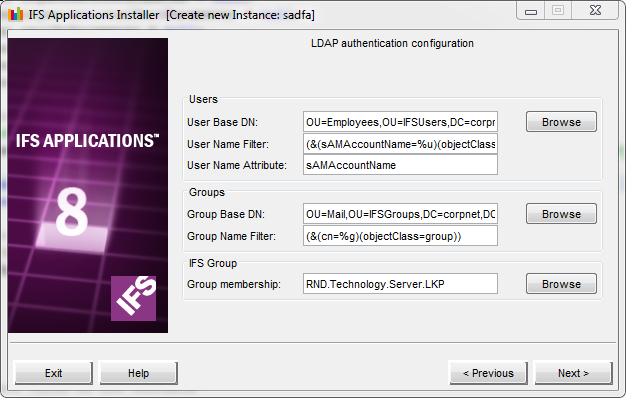Click the IFS Applications 8 banner image
The width and height of the screenshot is (626, 398).
tap(88, 185)
